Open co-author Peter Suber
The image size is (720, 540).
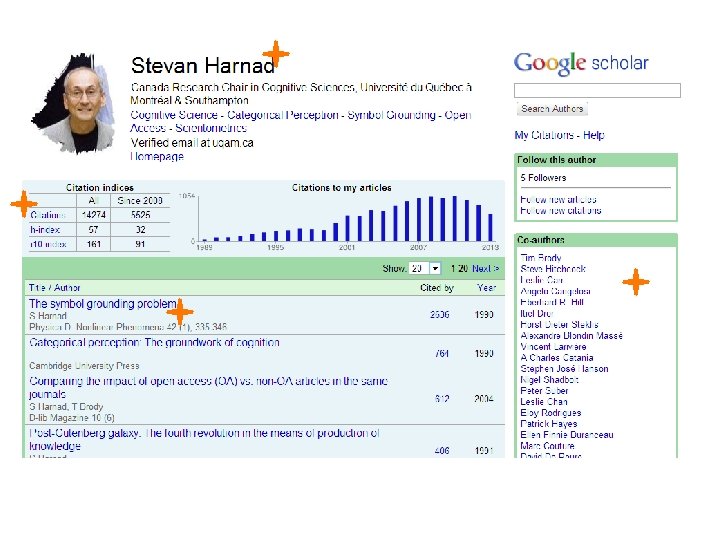(544, 391)
